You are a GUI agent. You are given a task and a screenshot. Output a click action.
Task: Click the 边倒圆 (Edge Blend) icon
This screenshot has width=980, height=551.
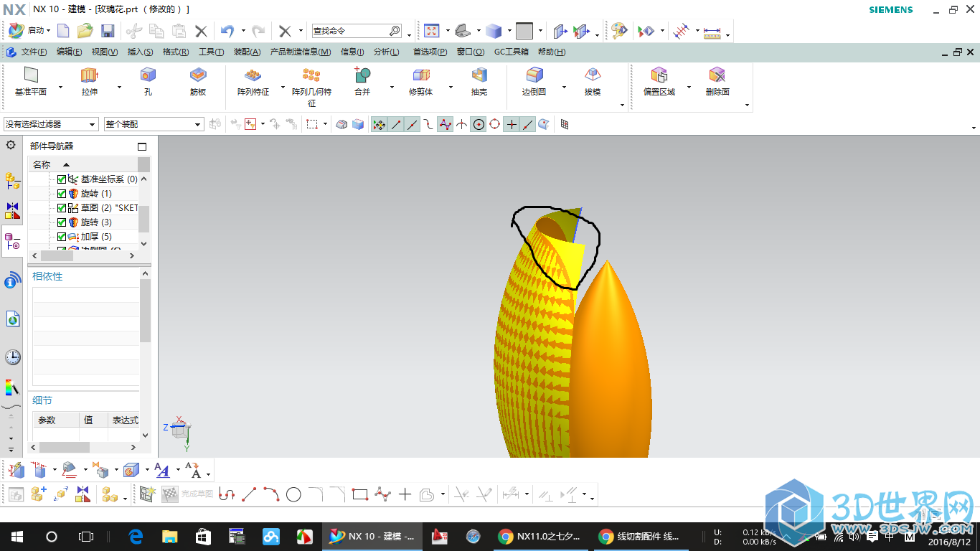[x=534, y=75]
